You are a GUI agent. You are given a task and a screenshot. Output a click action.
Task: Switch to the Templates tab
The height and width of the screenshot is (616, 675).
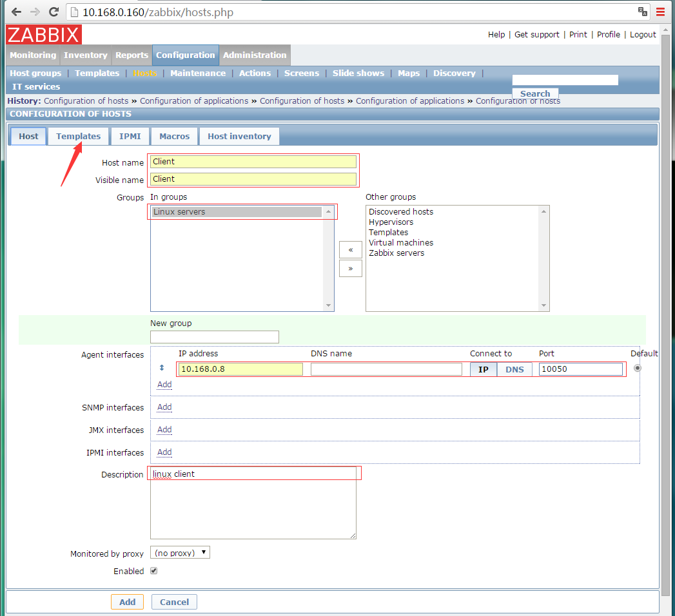tap(78, 136)
